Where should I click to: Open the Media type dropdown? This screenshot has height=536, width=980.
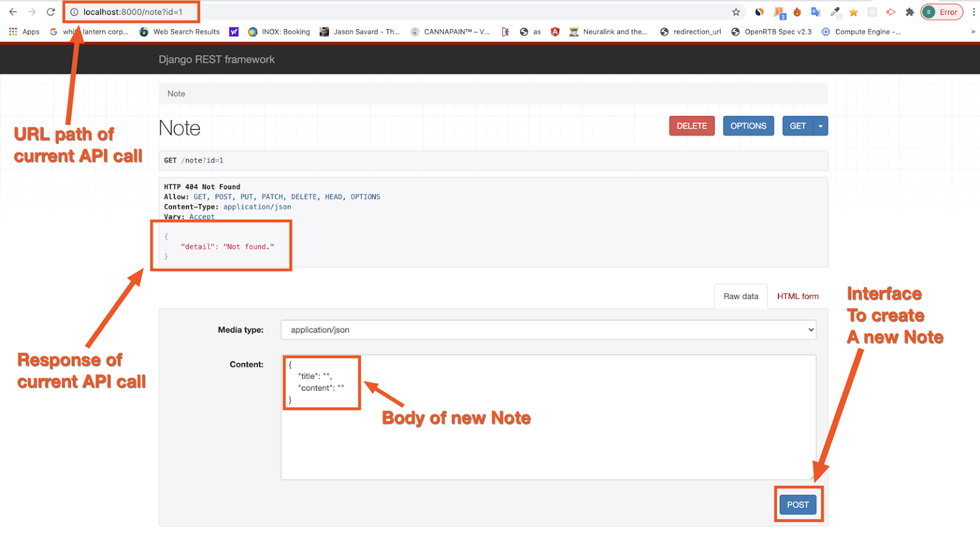pyautogui.click(x=548, y=330)
